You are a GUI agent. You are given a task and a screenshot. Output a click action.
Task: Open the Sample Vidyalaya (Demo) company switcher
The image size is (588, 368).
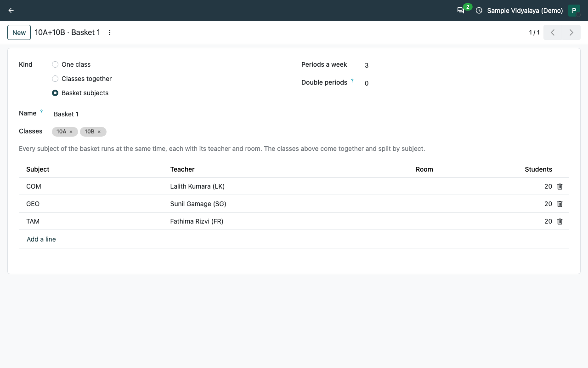(x=525, y=11)
